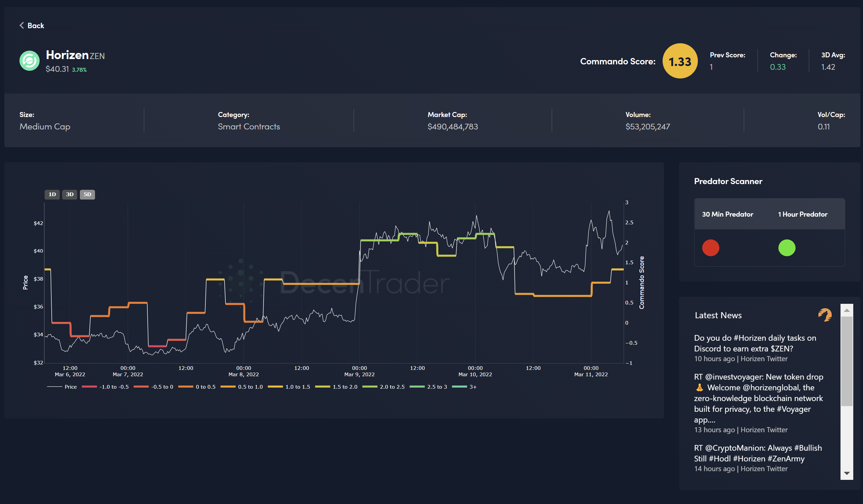Toggle the 3+ legend series
The image size is (863, 504).
pos(473,387)
